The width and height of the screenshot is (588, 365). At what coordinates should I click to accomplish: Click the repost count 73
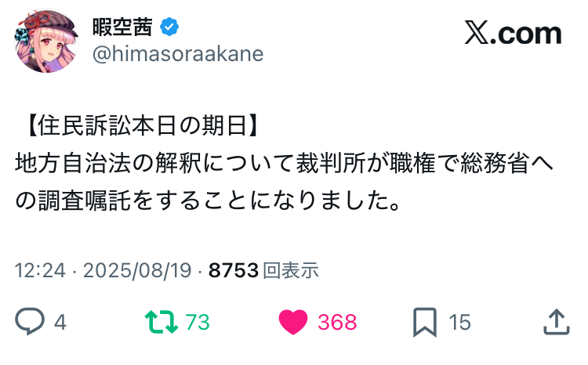coord(198,322)
